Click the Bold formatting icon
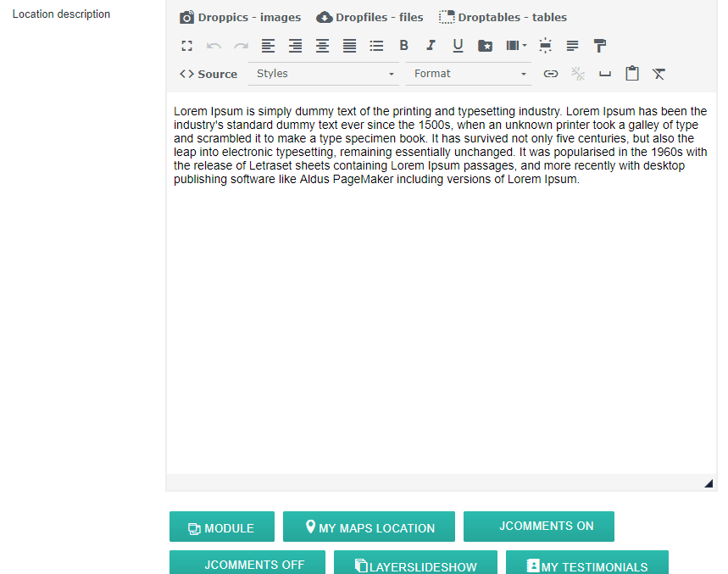 [403, 46]
